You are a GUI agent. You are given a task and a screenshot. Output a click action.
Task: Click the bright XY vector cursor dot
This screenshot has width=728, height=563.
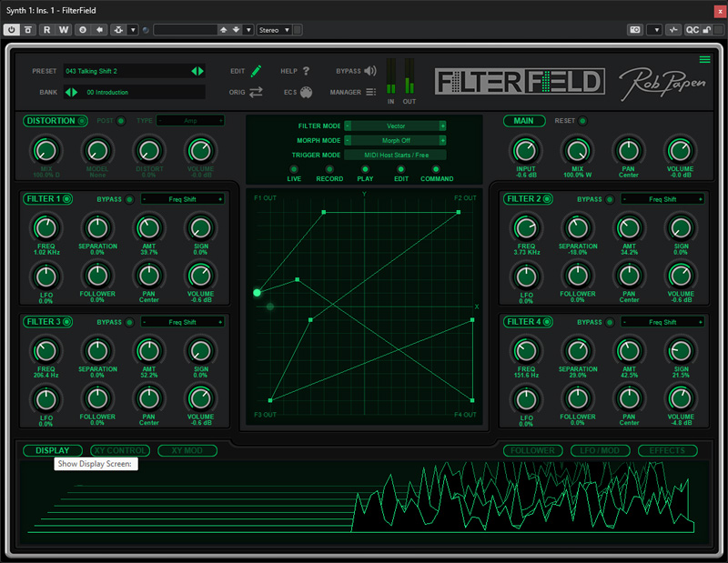point(257,292)
